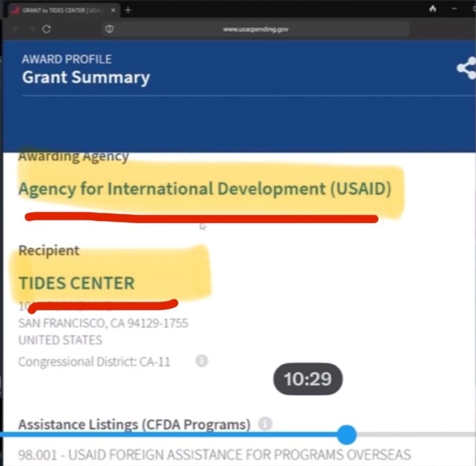Click the browser forward arrow
Screen dimensions: 476x466
coord(31,29)
